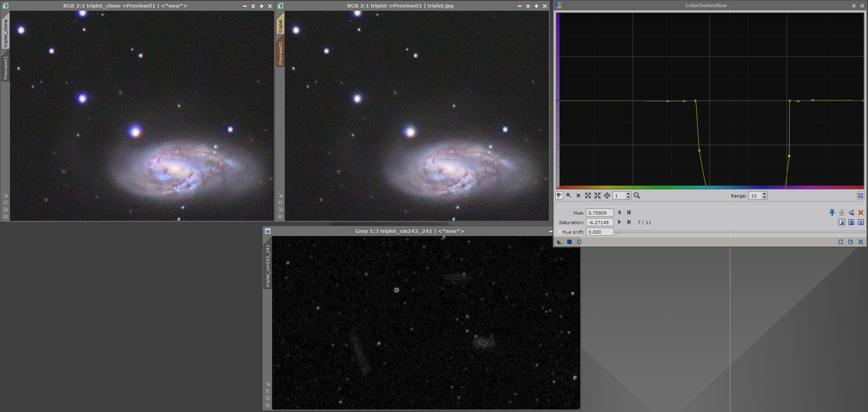868x412 pixels.
Task: Jump to the last curve point
Action: point(629,222)
